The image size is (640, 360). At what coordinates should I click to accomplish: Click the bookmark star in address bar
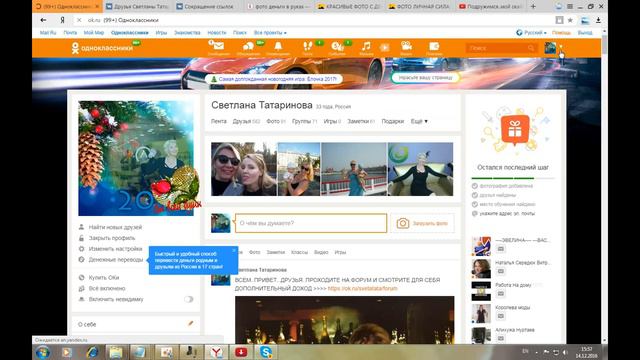tap(570, 20)
